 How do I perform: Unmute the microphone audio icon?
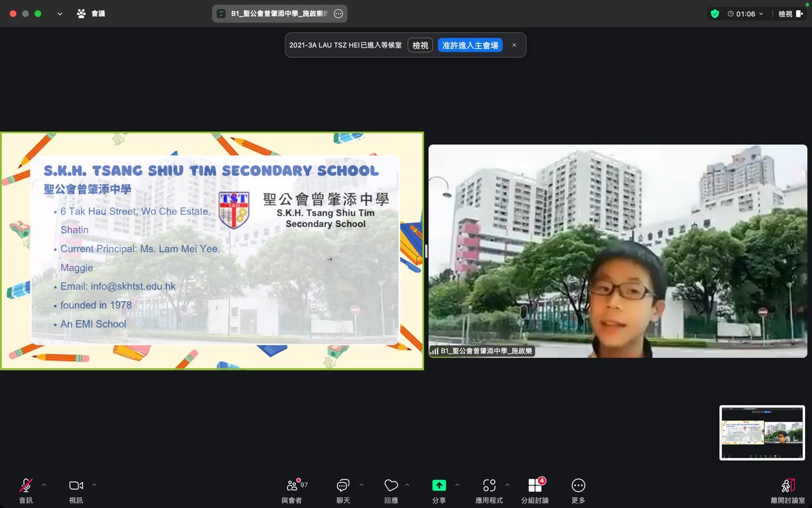[x=26, y=486]
